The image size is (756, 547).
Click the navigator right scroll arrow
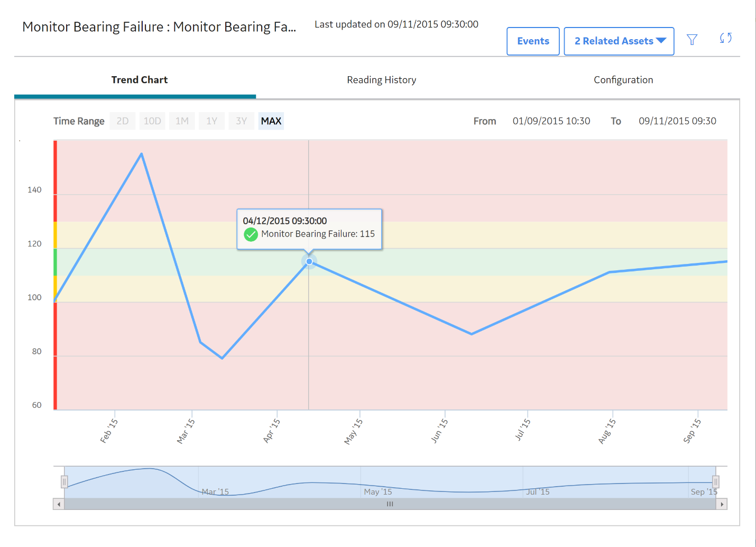(x=722, y=504)
